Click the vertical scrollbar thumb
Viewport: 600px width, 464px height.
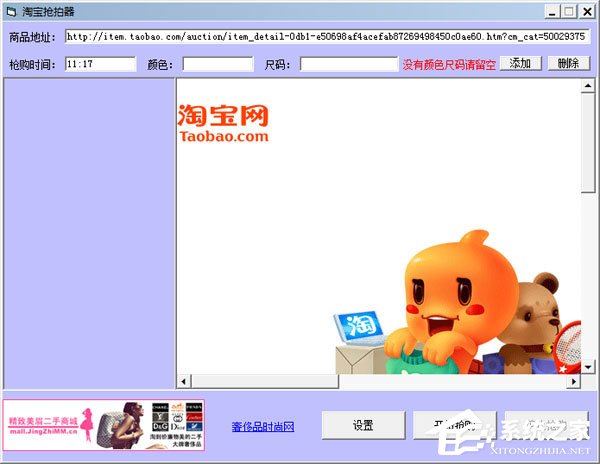587,143
